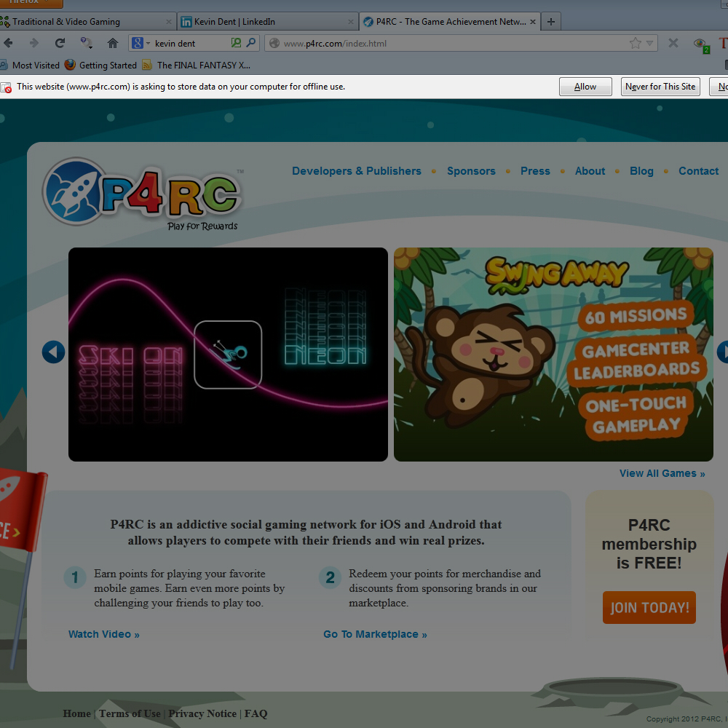Expand the URL bar history dropdown
Screen dimensions: 728x728
[650, 43]
